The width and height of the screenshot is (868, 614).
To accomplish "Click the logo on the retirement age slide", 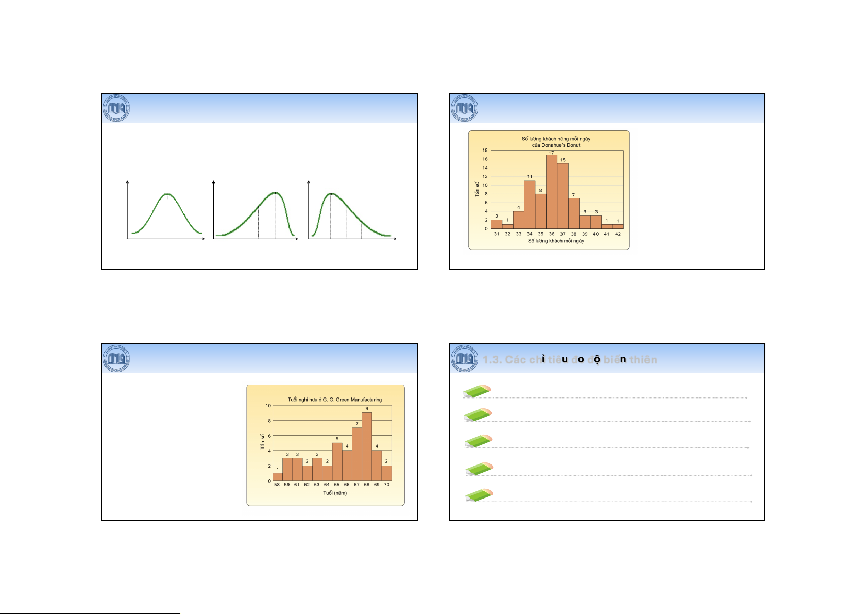I will coord(116,359).
